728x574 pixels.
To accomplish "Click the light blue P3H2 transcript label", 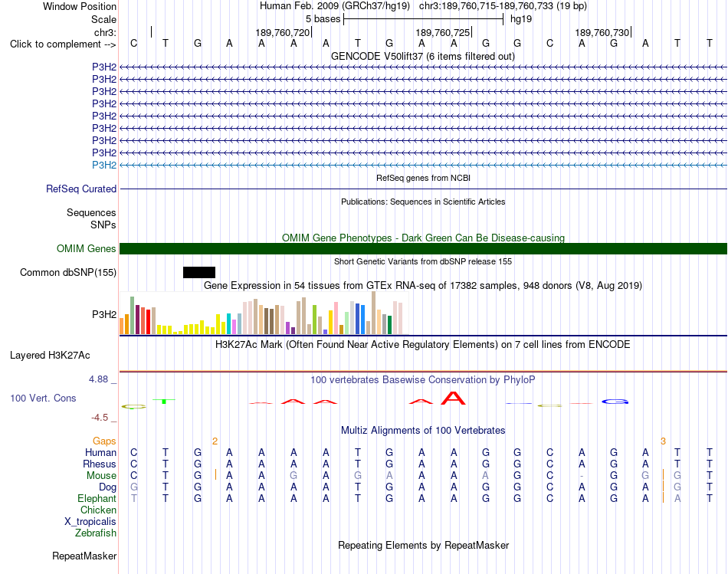I will pos(104,165).
